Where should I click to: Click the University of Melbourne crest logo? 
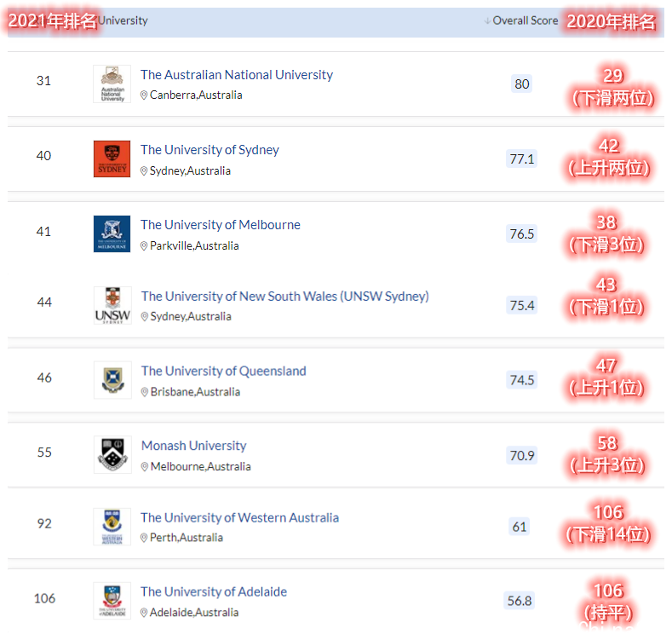tap(112, 234)
